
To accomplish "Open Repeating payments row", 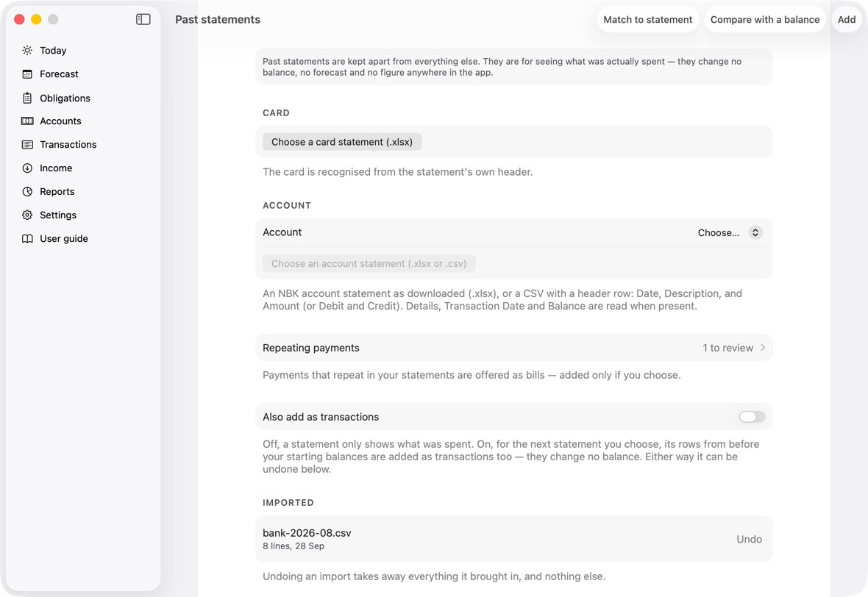I will pyautogui.click(x=513, y=348).
